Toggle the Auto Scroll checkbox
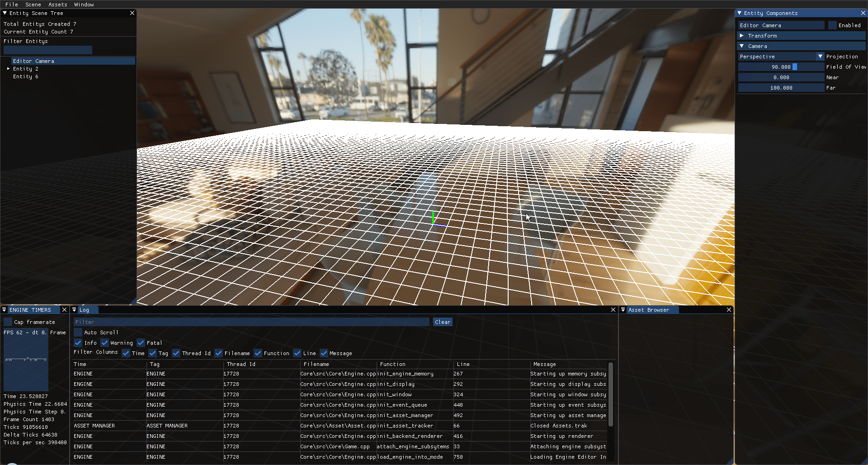The height and width of the screenshot is (465, 868). click(x=78, y=332)
